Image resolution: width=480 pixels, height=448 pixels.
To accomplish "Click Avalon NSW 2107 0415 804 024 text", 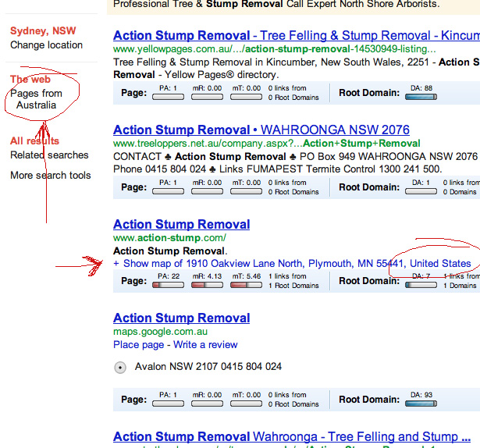I will click(208, 367).
